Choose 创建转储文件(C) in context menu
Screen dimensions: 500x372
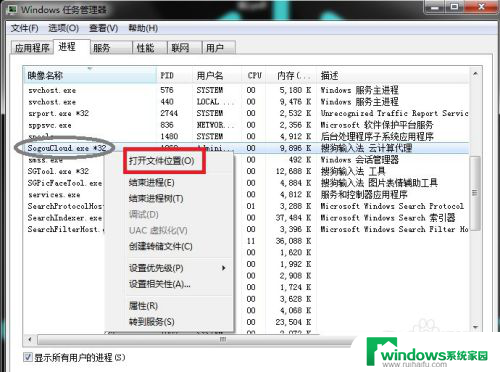click(x=161, y=247)
